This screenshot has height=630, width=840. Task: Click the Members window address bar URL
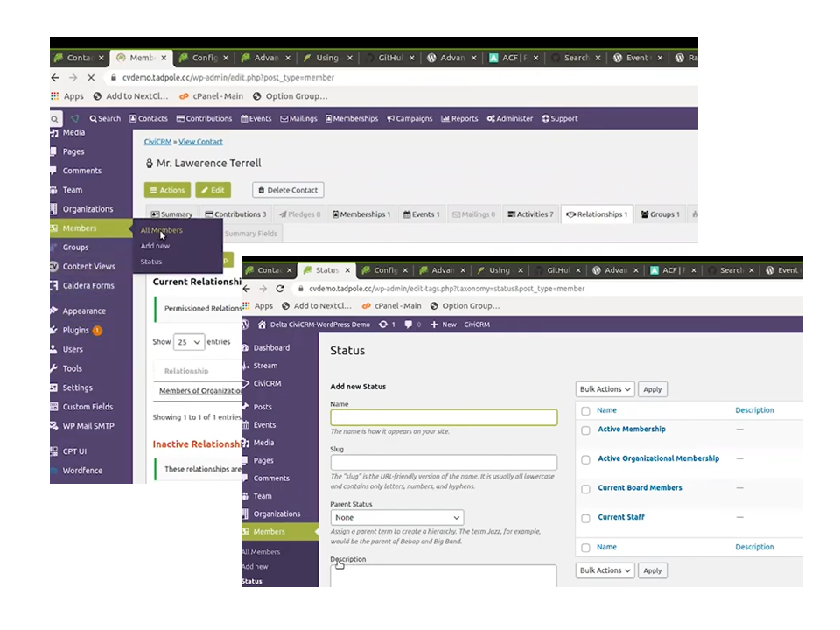(228, 78)
